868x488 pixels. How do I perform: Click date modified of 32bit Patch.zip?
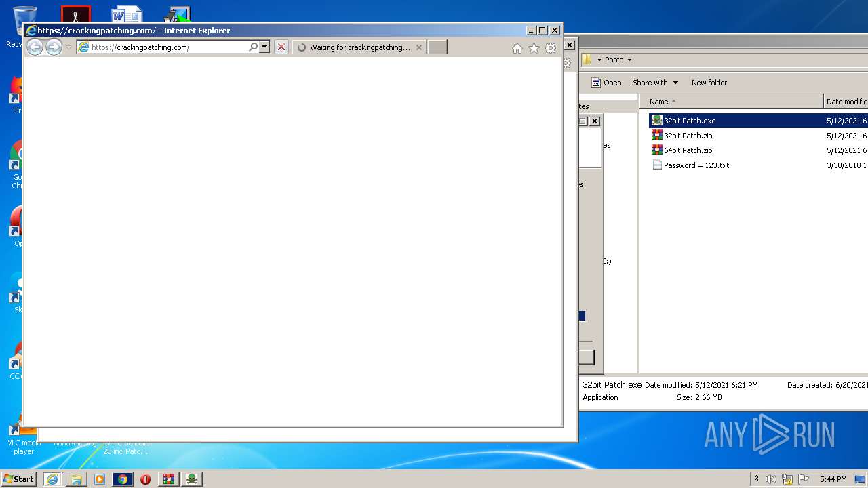pyautogui.click(x=846, y=136)
